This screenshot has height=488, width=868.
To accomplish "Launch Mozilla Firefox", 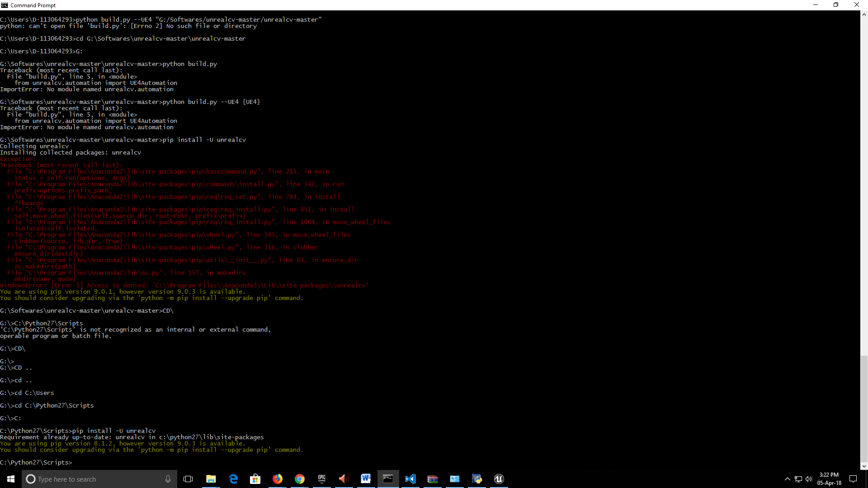I will click(x=278, y=479).
